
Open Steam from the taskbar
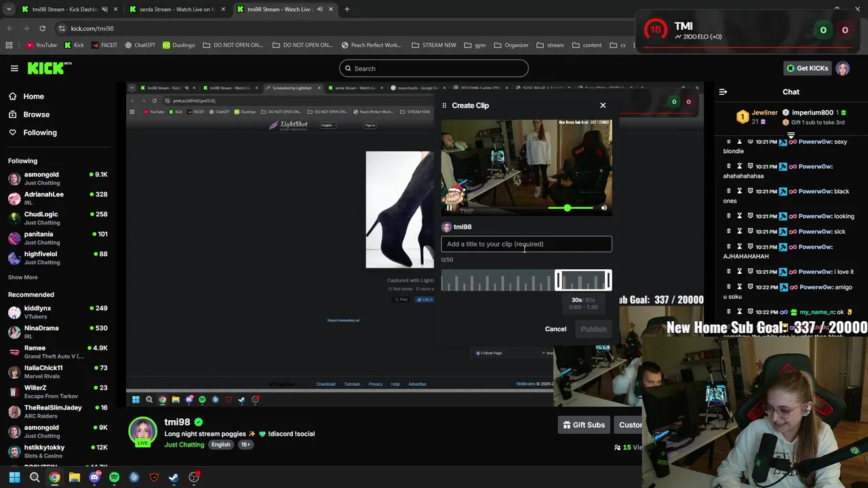pos(174,477)
